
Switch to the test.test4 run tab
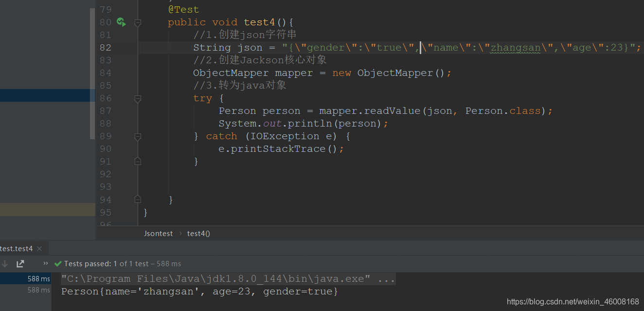coord(17,249)
